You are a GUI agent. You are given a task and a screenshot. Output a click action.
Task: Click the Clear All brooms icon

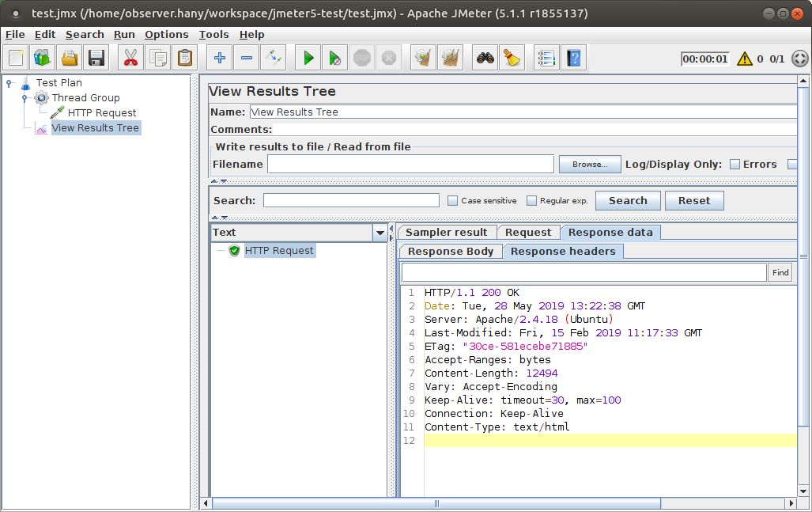coord(451,58)
